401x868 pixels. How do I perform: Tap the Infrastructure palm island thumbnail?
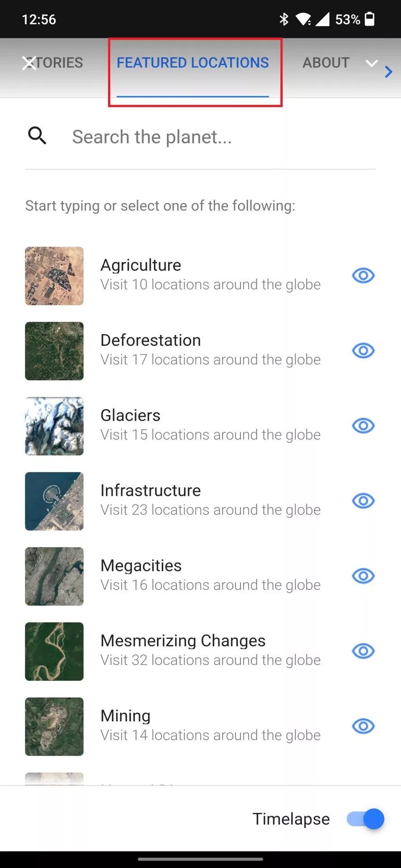[x=54, y=501]
